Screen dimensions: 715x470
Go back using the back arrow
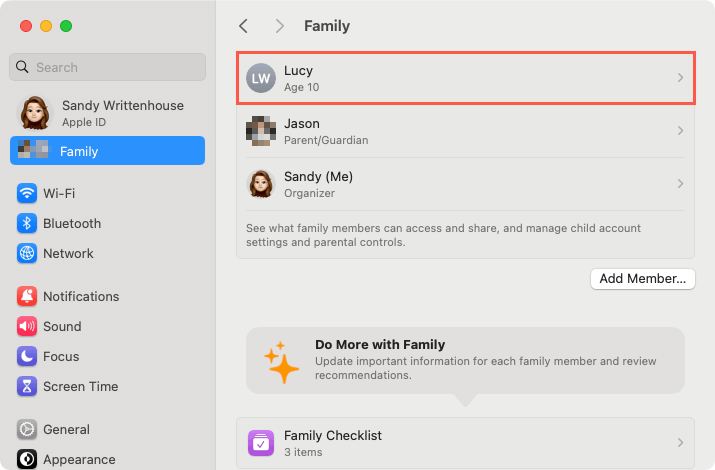[244, 26]
